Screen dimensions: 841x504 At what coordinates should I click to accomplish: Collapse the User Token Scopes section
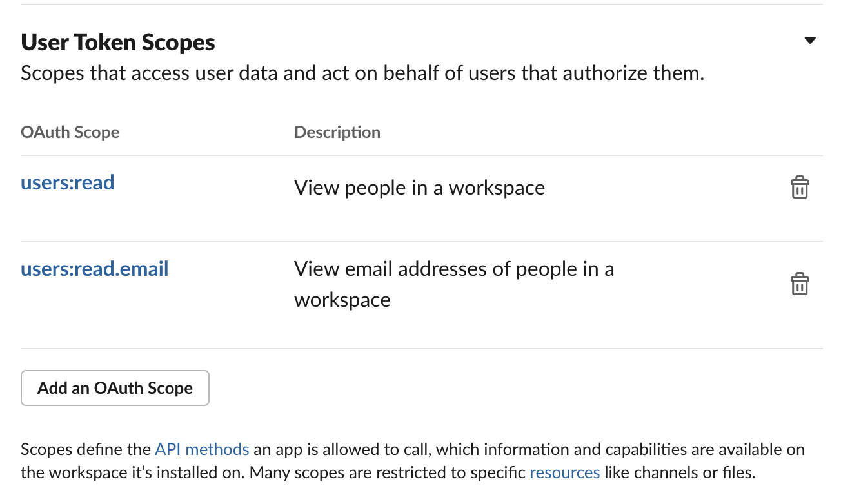810,41
